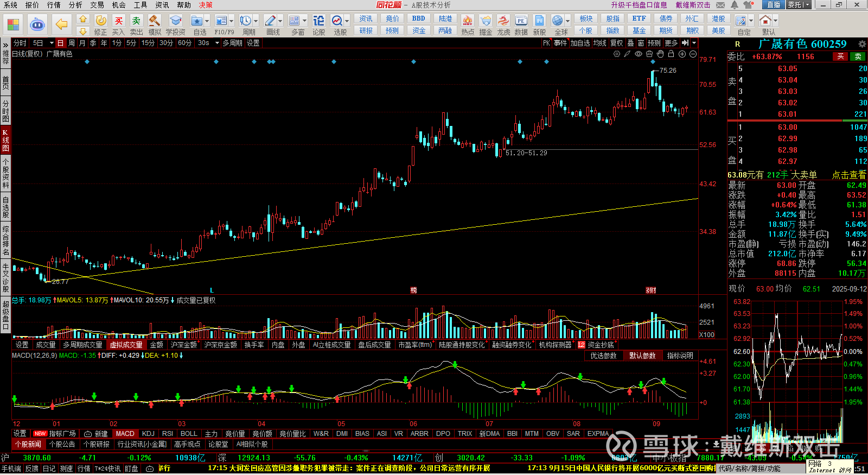Screen dimensions: 868x475
Task: Open the 复权 adjustment dropdown
Action: click(616, 43)
